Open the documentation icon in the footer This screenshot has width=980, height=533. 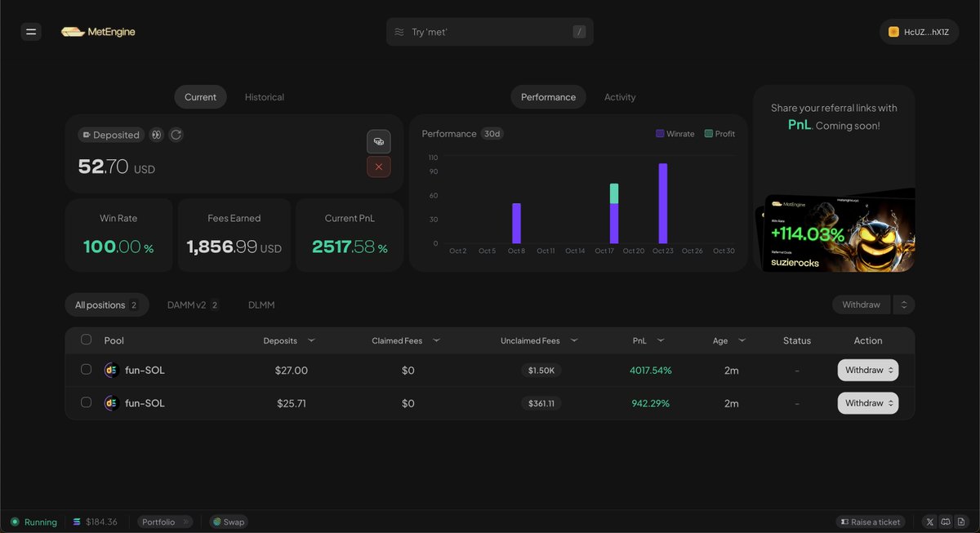click(960, 522)
